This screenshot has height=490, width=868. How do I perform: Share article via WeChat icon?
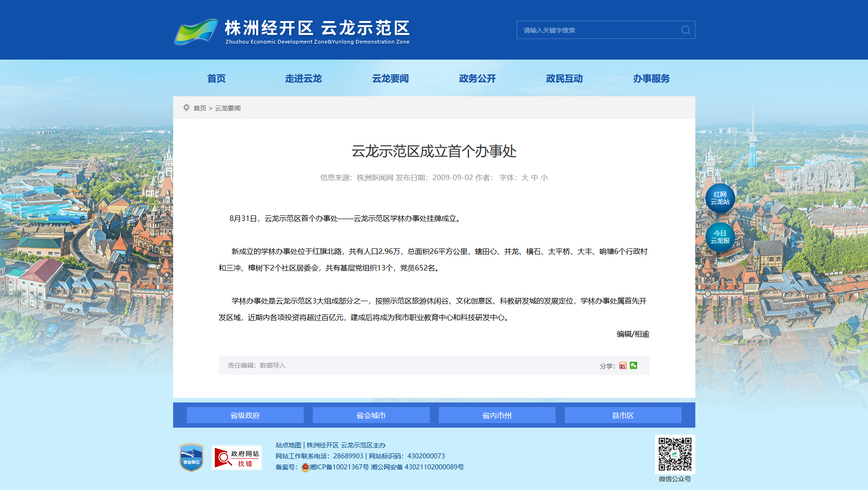pyautogui.click(x=633, y=365)
